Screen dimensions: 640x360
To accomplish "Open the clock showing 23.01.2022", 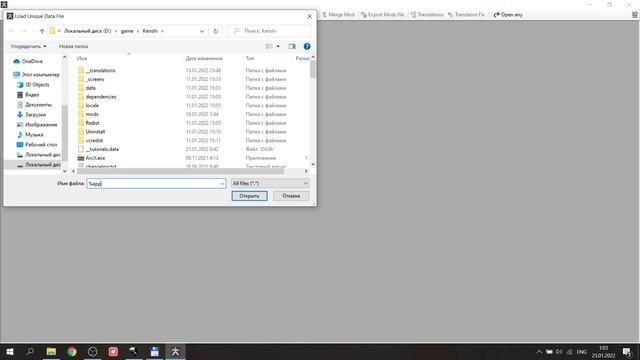I will (604, 352).
